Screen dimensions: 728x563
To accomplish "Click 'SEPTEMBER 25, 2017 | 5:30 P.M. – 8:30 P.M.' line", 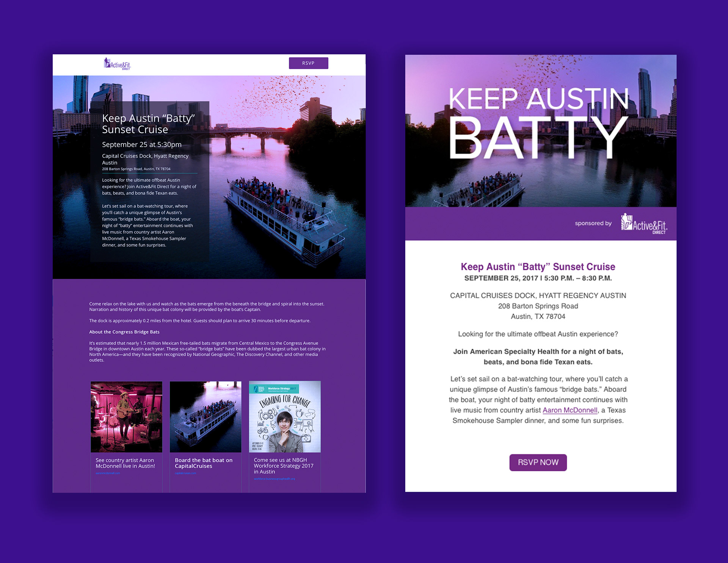I will (x=538, y=278).
